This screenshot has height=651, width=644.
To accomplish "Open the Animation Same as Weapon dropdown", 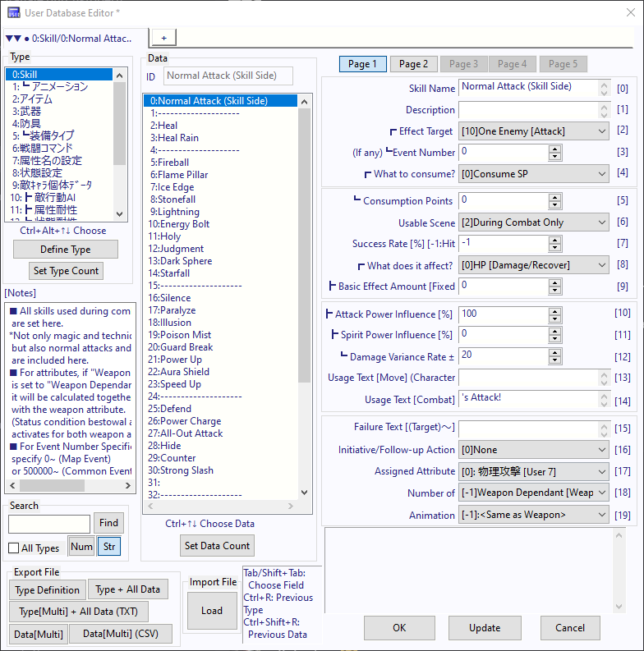I will [533, 515].
